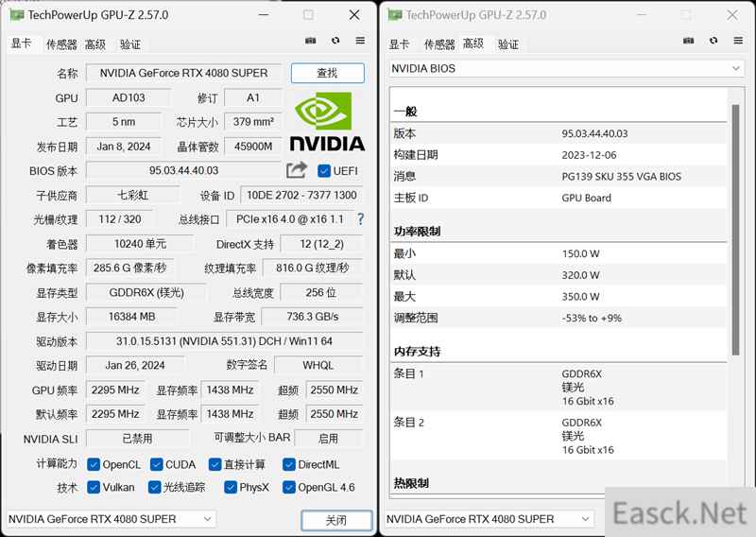Click the memory bandwidth field 736.3 GB/s
This screenshot has width=756, height=537.
point(312,317)
